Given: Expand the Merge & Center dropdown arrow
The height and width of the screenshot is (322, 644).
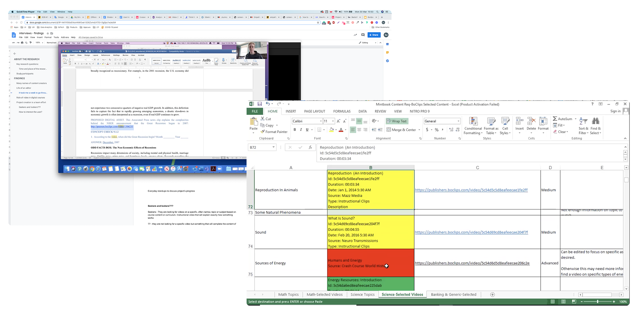Looking at the screenshot, I should coord(419,130).
